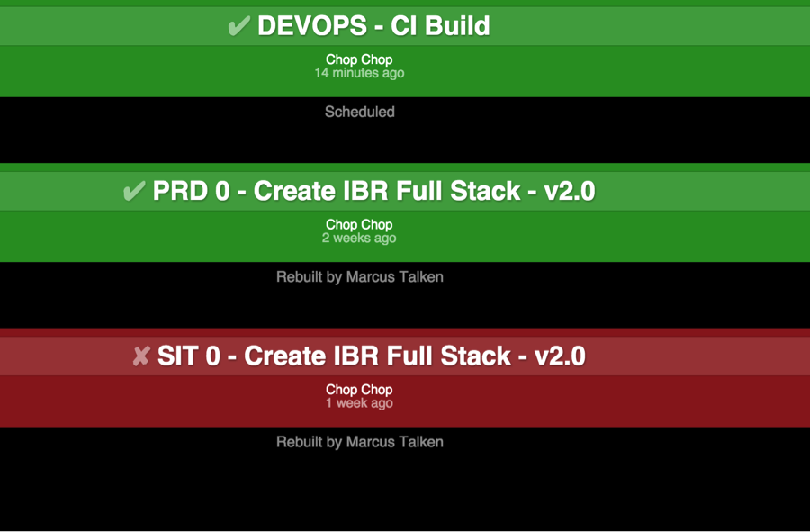
Task: Click empty red area left of SIT 0 X icon
Action: pos(63,356)
